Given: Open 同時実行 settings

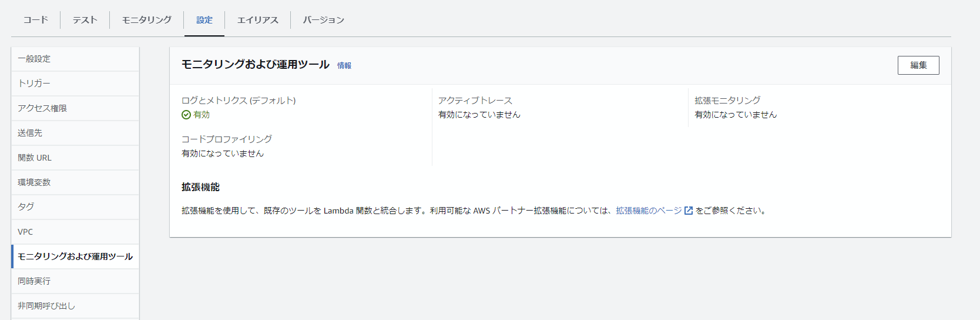Looking at the screenshot, I should [x=75, y=281].
